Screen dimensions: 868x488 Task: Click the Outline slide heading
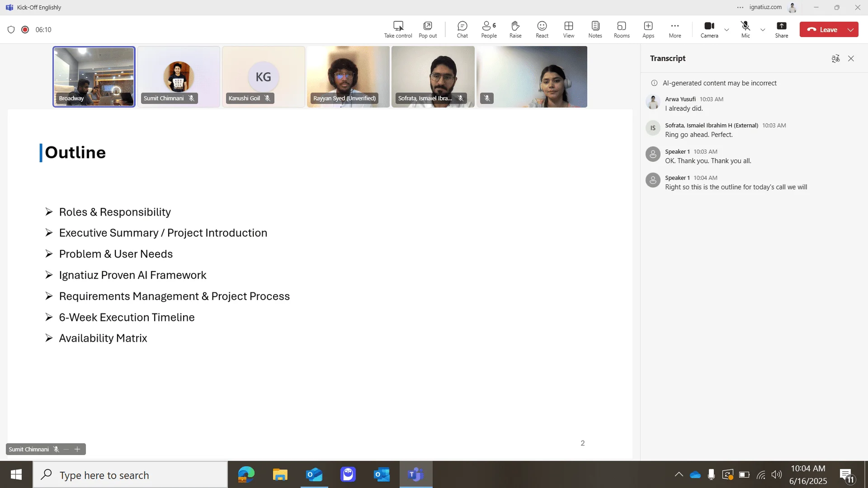tap(75, 153)
